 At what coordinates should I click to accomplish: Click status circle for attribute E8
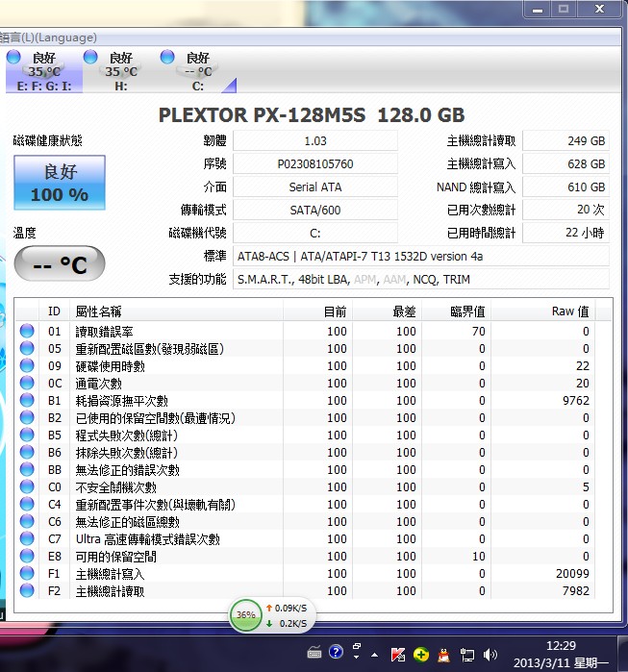(27, 556)
